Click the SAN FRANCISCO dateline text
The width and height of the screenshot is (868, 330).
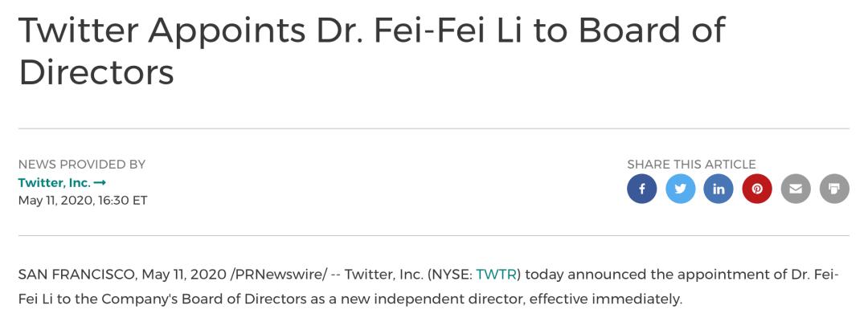77,274
